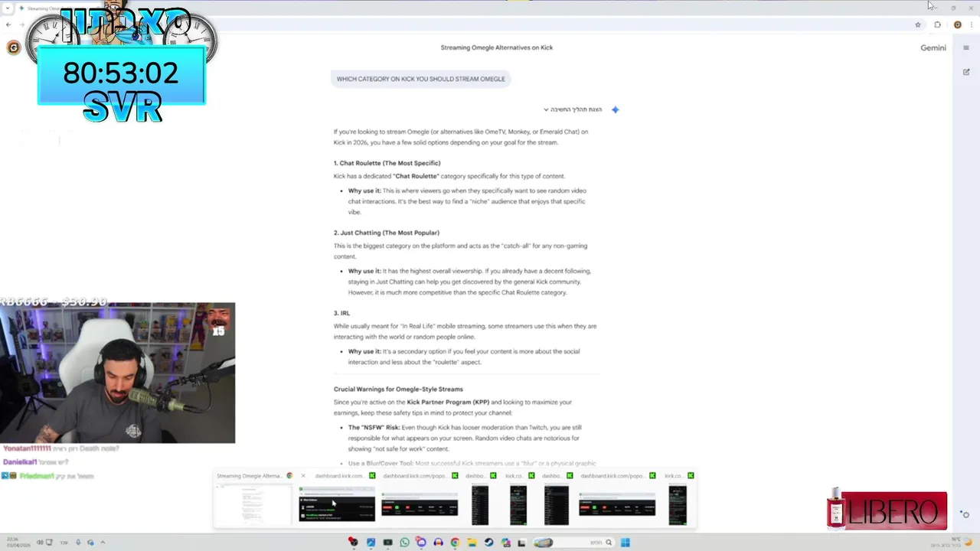Click heading Crucial Warnings for Omegle-Style Streams
The width and height of the screenshot is (980, 551).
pos(398,389)
